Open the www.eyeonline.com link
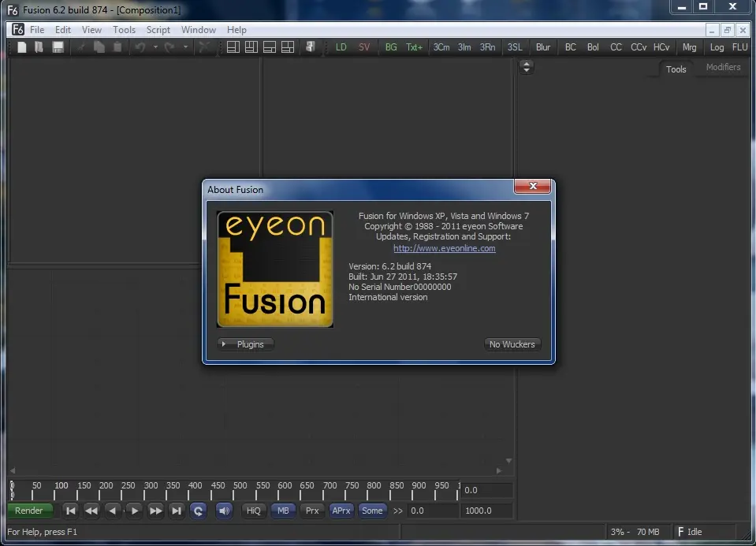Screen dimensions: 756x546 tap(445, 248)
